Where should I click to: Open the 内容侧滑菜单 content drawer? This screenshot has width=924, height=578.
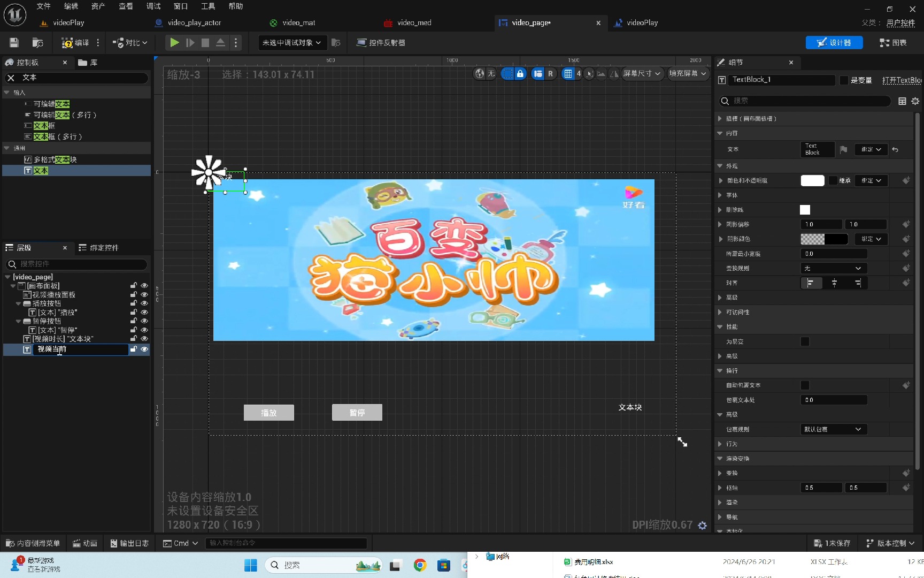point(33,544)
